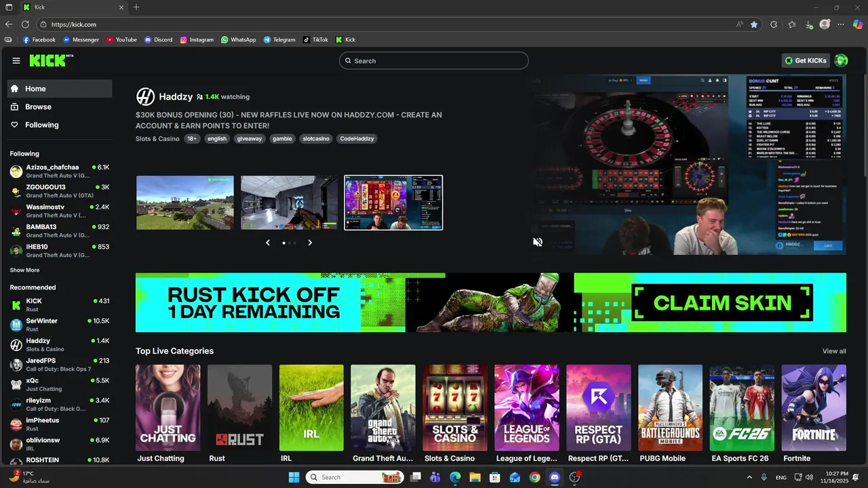The height and width of the screenshot is (488, 868).
Task: Select Following in sidebar
Action: (60, 125)
